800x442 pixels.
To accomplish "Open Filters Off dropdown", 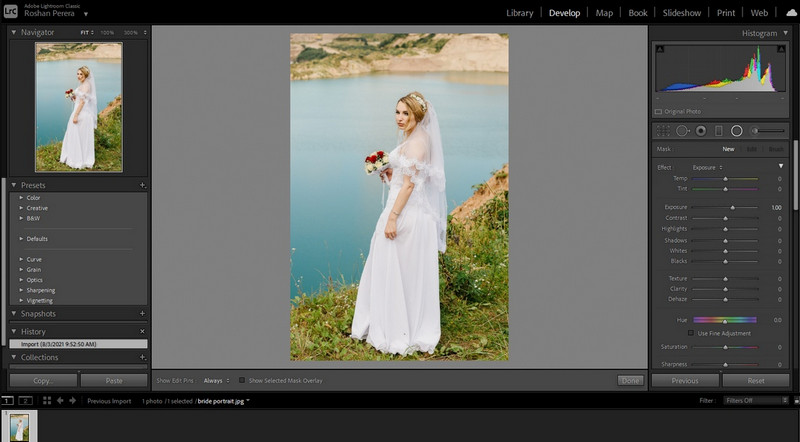I will (756, 401).
